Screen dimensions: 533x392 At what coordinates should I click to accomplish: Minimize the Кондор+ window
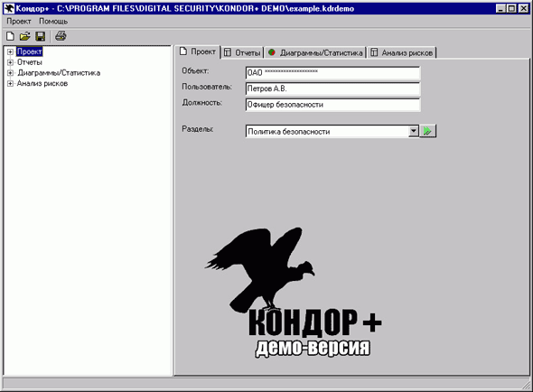[x=500, y=8]
